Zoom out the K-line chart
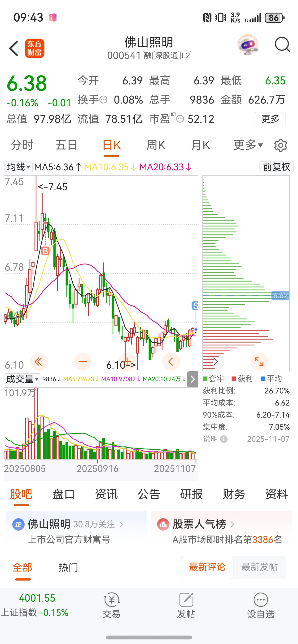Screen dimensions: 298x644 pos(83,362)
